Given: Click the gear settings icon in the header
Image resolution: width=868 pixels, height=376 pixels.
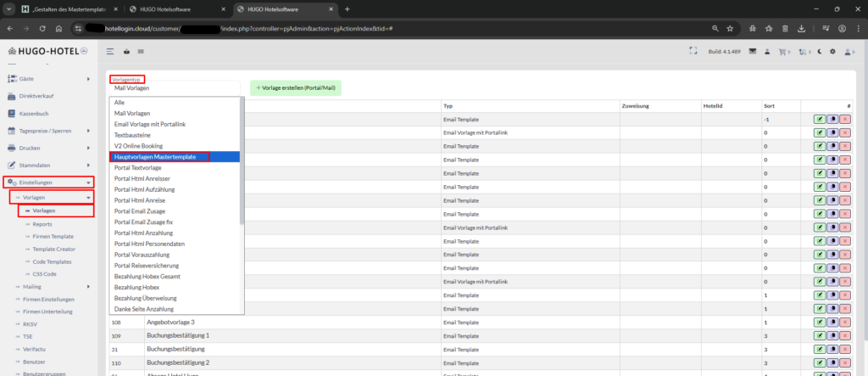Looking at the screenshot, I should click(x=832, y=52).
